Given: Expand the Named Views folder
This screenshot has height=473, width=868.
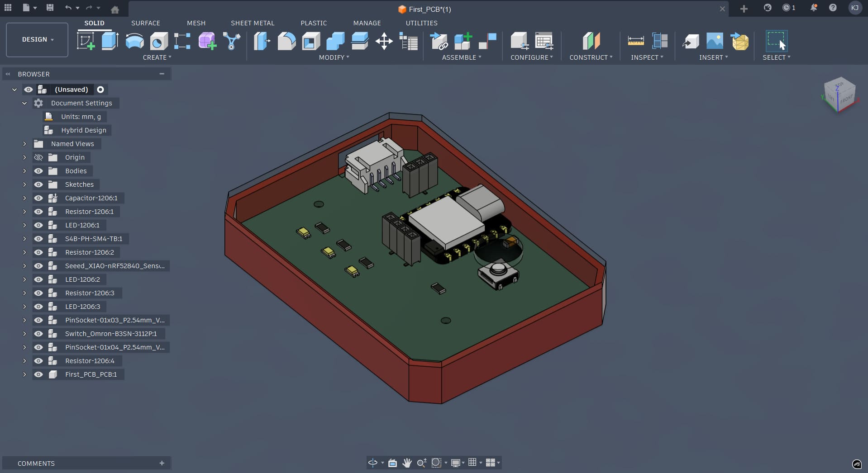Looking at the screenshot, I should pyautogui.click(x=24, y=144).
